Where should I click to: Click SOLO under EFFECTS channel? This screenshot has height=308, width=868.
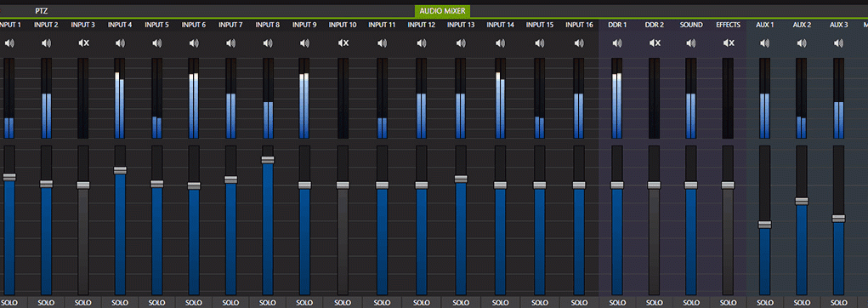tap(729, 302)
